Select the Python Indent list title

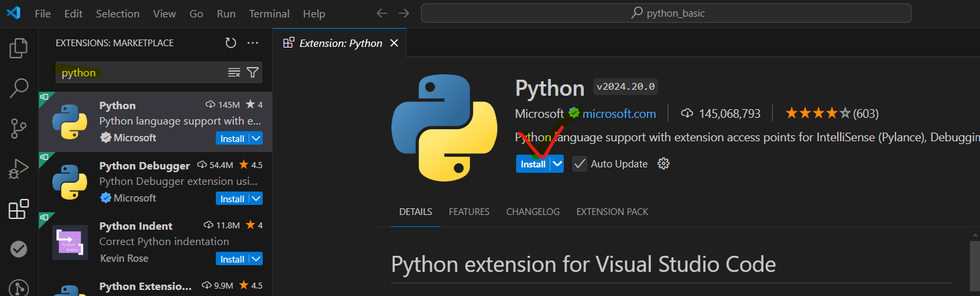coord(135,226)
